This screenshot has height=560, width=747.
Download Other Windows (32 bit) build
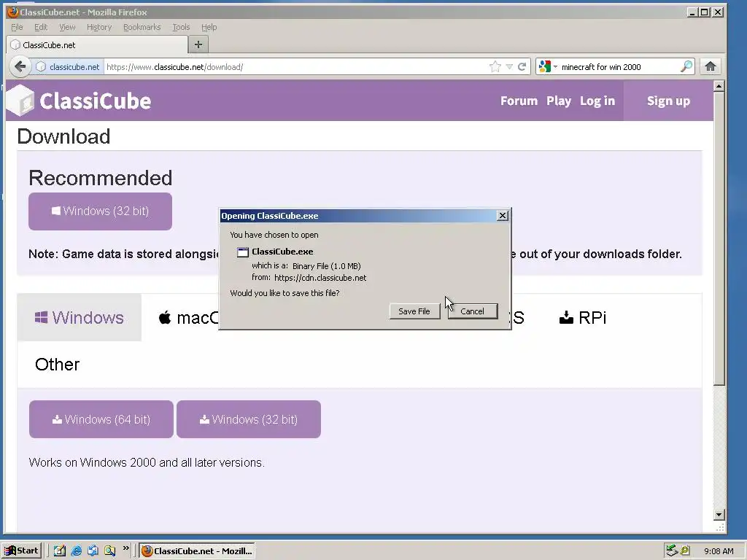249,419
